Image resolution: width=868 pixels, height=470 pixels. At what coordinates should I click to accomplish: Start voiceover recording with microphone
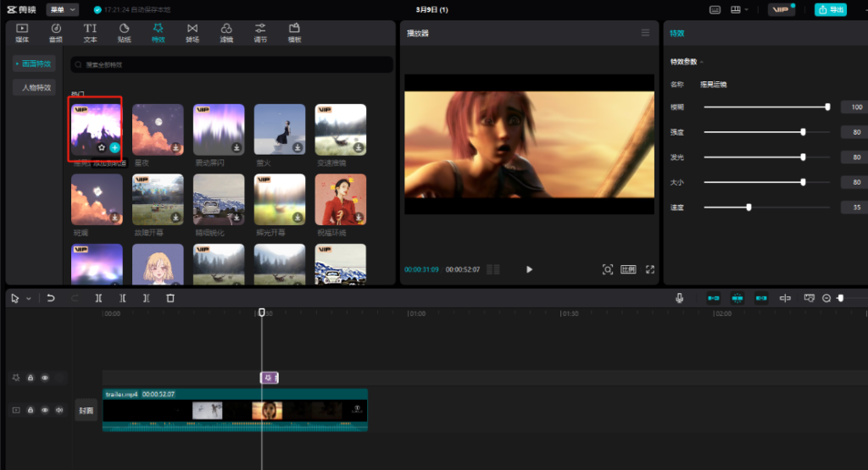(x=679, y=298)
